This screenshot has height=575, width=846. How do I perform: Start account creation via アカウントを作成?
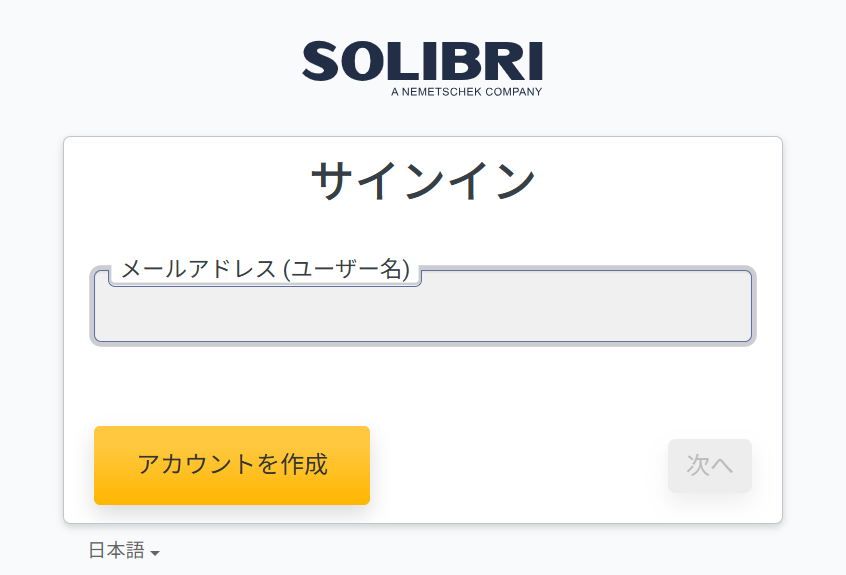click(x=232, y=466)
